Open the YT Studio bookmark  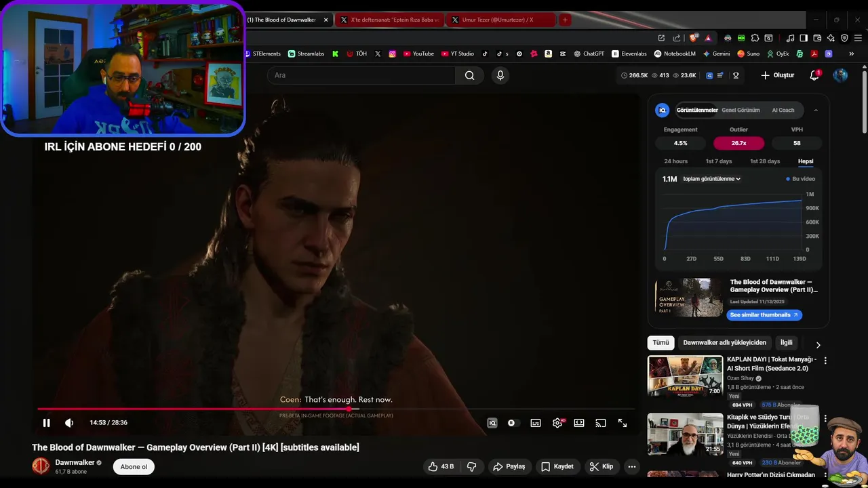coord(457,54)
